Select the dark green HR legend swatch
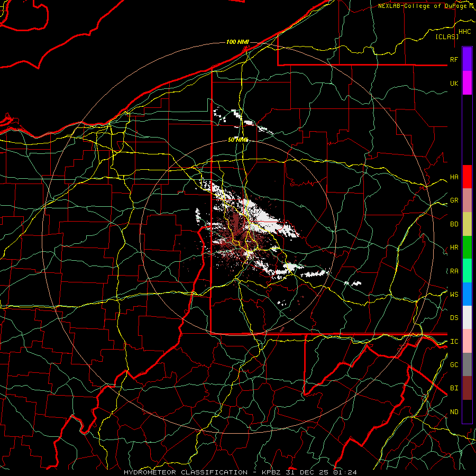Image resolution: width=476 pixels, height=476 pixels. click(467, 247)
